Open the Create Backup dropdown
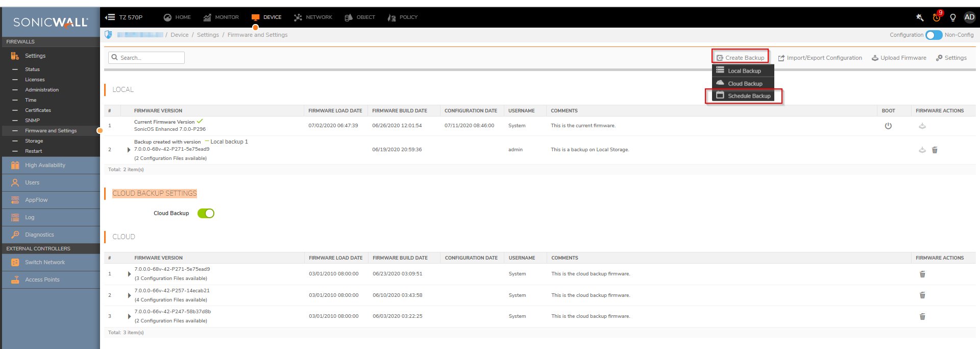This screenshot has height=349, width=980. click(740, 58)
